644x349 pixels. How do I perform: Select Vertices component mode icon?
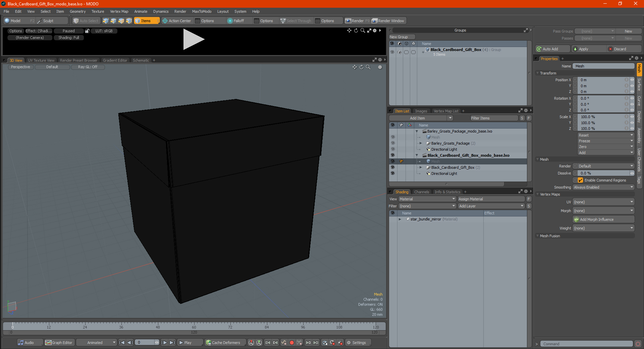[106, 21]
